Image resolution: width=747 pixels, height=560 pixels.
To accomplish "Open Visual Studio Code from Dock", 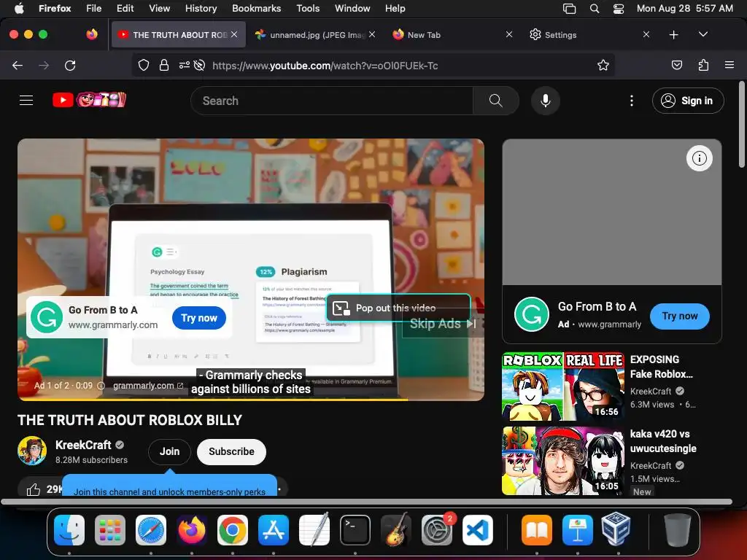I will click(x=477, y=530).
